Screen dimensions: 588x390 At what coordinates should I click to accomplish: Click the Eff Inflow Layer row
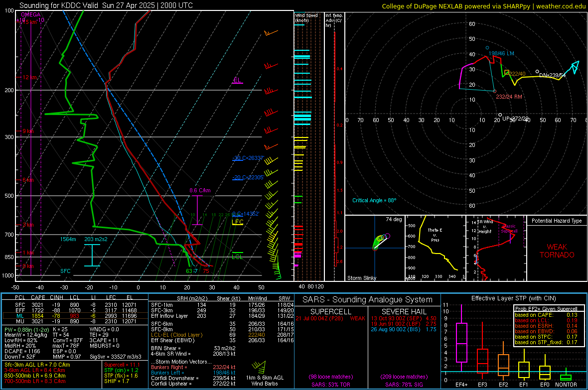coord(222,316)
